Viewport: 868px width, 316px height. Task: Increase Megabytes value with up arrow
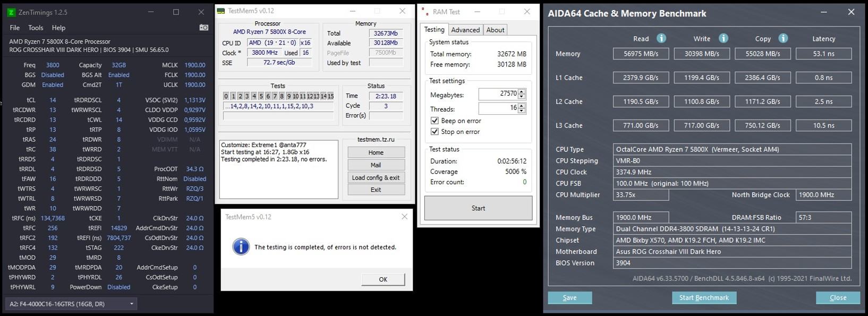click(522, 91)
